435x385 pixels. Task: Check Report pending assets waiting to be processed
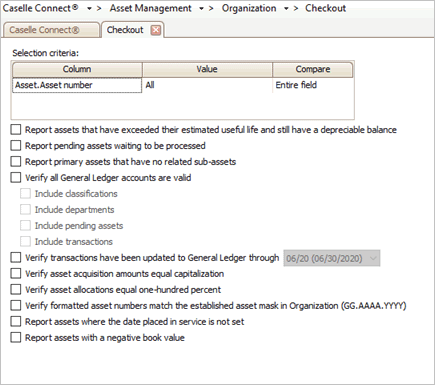pos(16,146)
